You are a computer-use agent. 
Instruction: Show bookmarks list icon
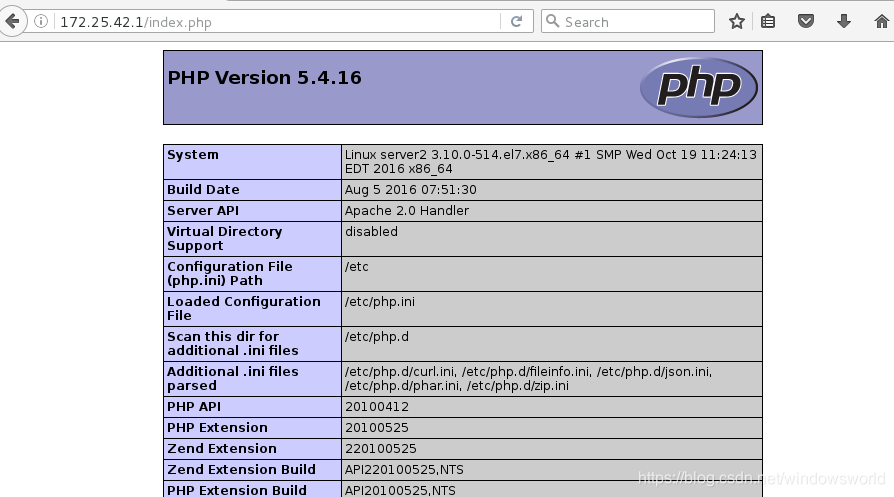[768, 22]
